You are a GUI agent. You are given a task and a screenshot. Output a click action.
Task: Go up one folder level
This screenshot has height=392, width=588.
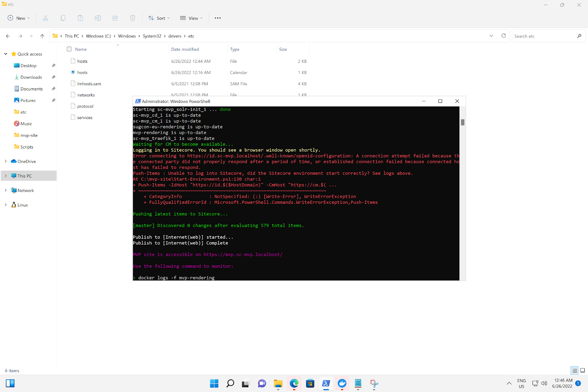point(42,36)
